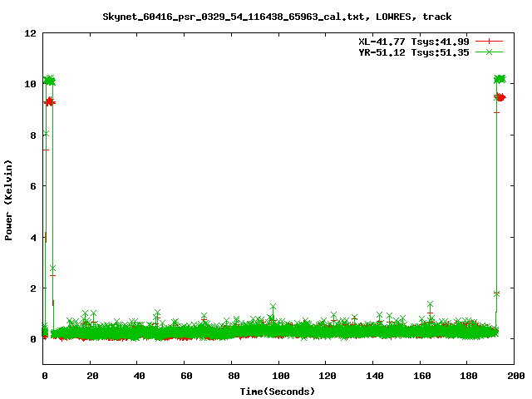
Task: Click y-axis tick label 12
Action: [x=30, y=33]
